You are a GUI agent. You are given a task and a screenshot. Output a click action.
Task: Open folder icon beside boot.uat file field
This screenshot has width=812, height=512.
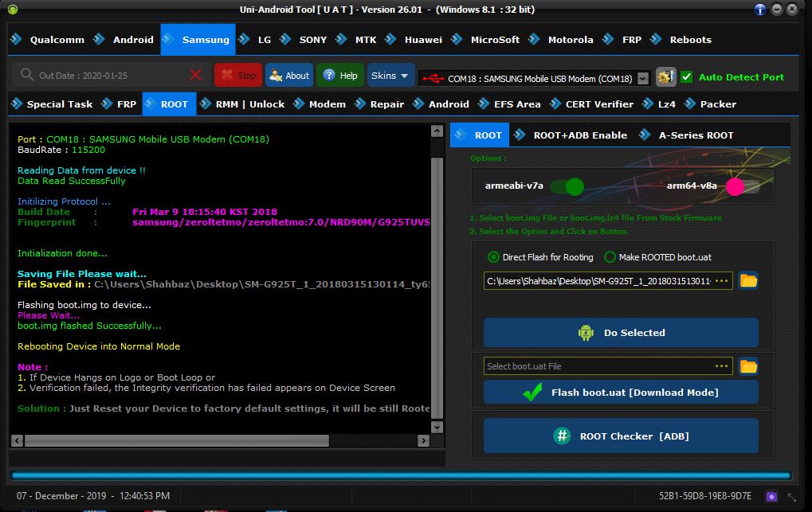pyautogui.click(x=747, y=366)
